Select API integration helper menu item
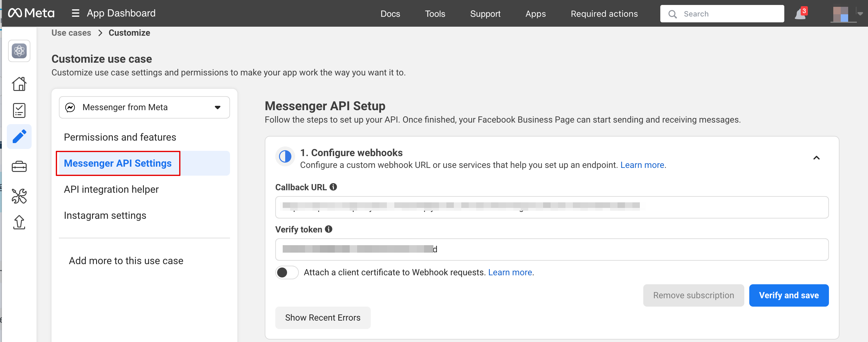The width and height of the screenshot is (868, 342). (111, 189)
